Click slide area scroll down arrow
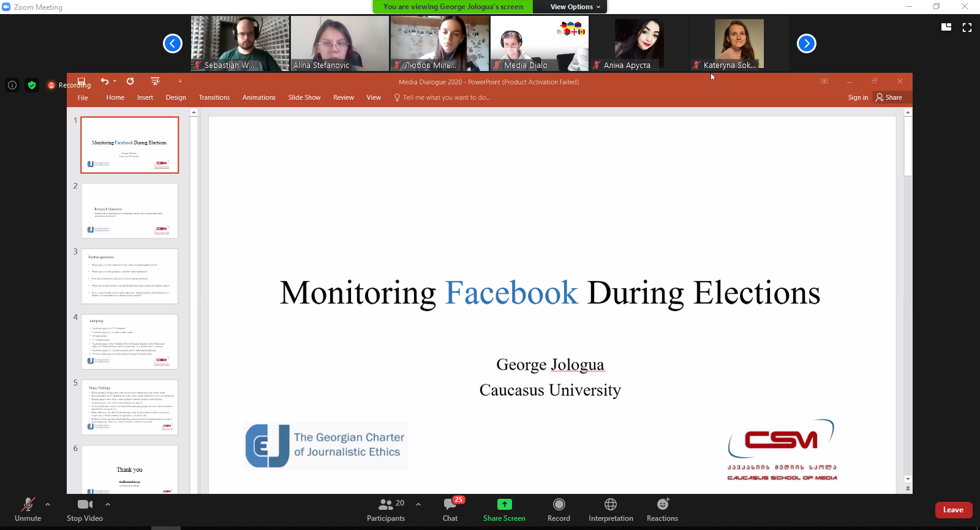Viewport: 980px width, 530px height. click(x=908, y=479)
